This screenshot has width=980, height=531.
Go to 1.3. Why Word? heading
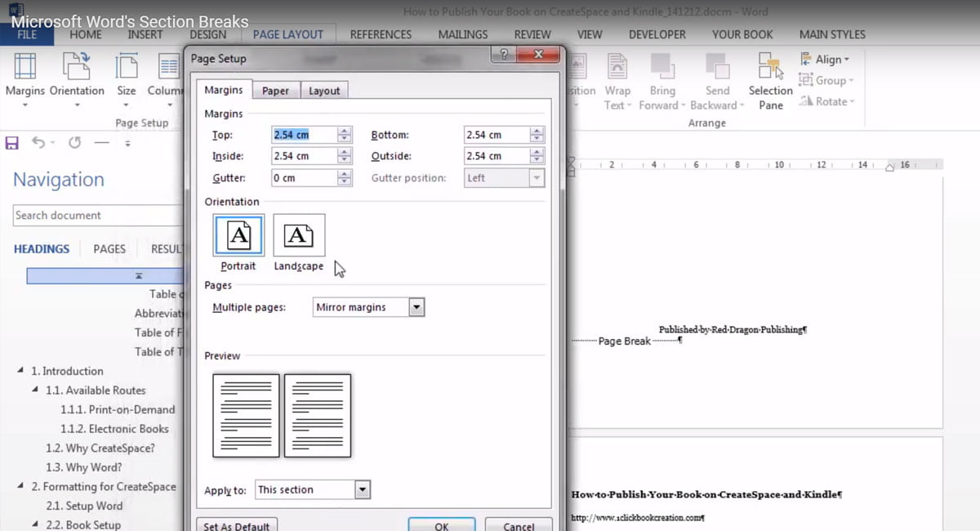tap(83, 467)
